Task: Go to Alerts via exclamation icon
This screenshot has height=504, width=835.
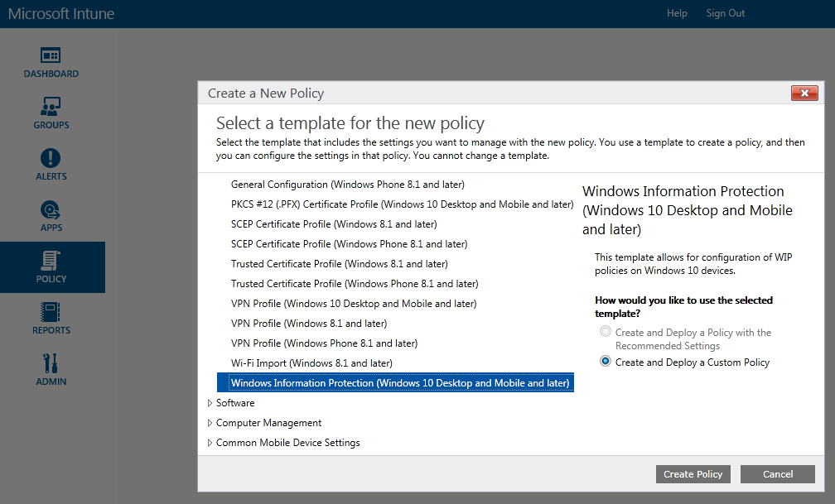Action: click(x=51, y=158)
